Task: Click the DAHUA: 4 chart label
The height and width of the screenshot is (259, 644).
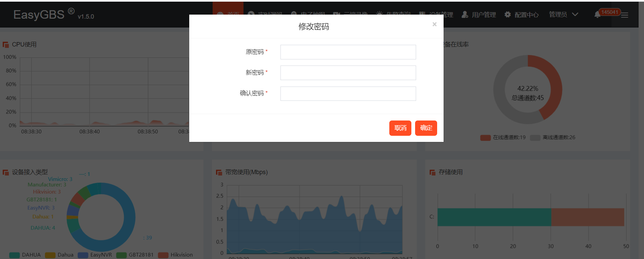Action: point(43,228)
